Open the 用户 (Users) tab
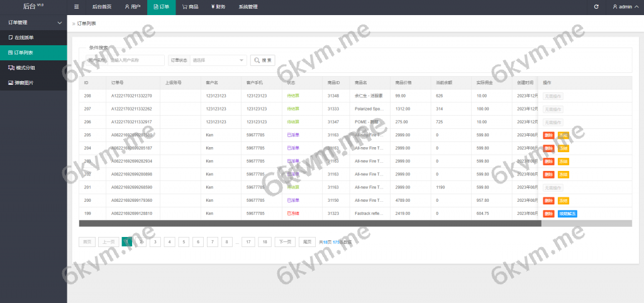The width and height of the screenshot is (644, 303). 132,7
